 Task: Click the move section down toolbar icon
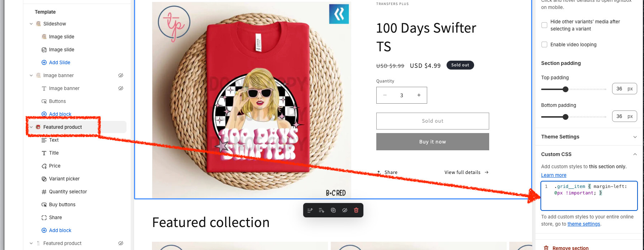pyautogui.click(x=321, y=211)
